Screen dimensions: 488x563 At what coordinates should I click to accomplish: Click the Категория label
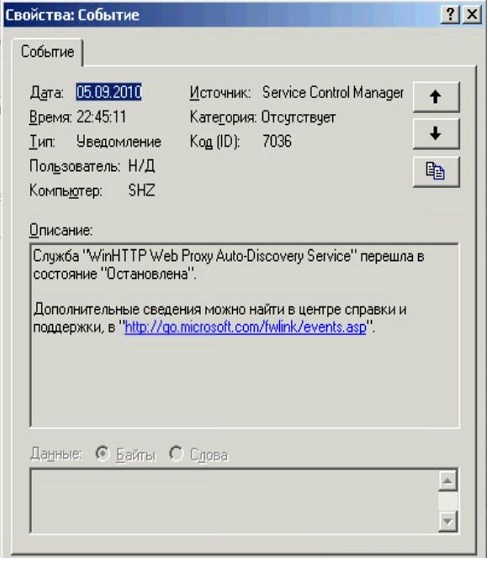[223, 117]
